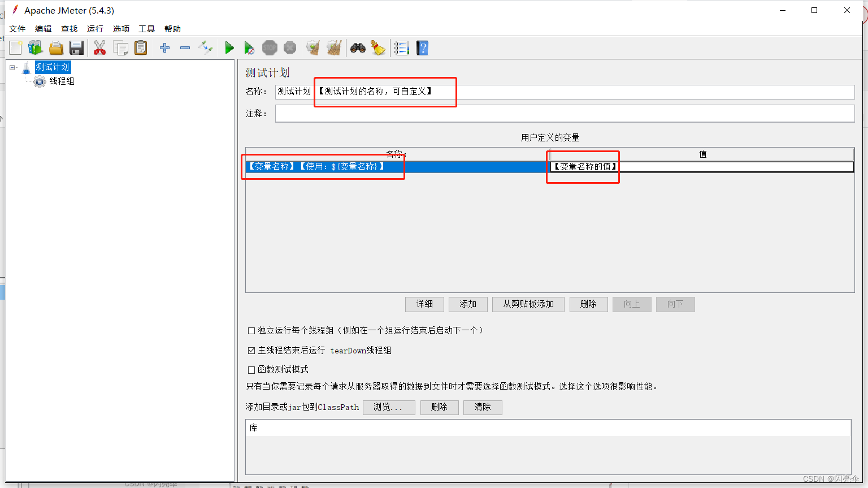Select the 【变量名称】 variable name cell
This screenshot has height=488, width=868.
tap(397, 167)
